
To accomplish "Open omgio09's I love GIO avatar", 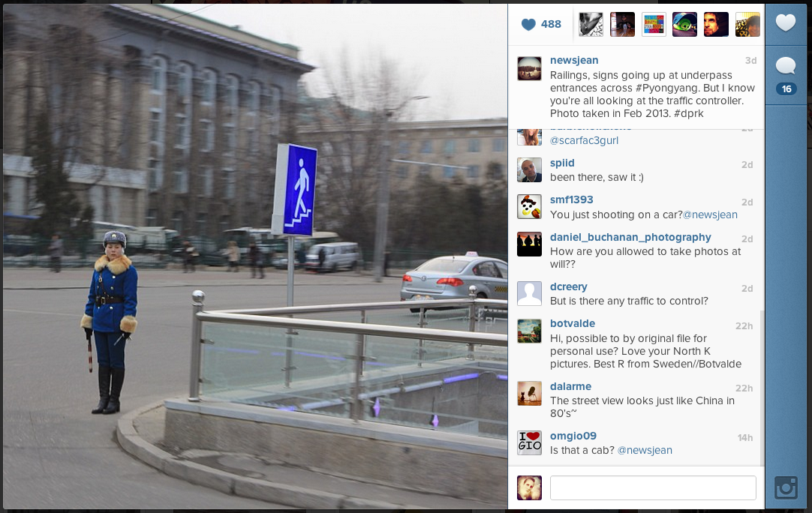I will coord(529,442).
